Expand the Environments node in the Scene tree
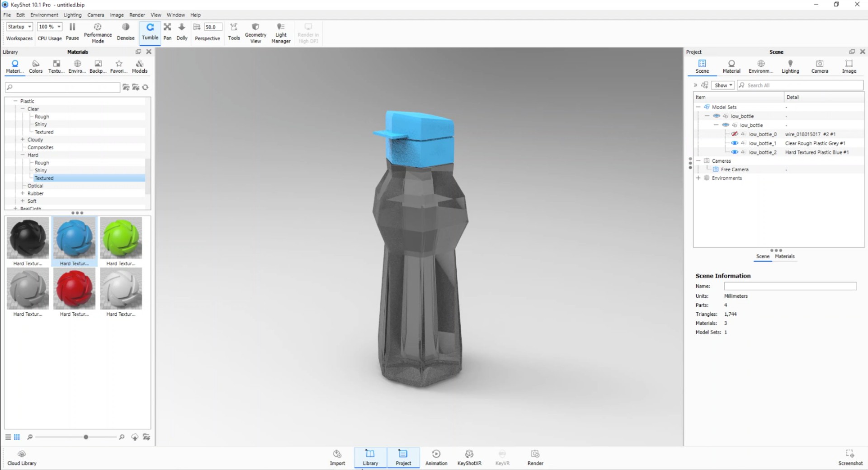The image size is (868, 470). coord(698,178)
